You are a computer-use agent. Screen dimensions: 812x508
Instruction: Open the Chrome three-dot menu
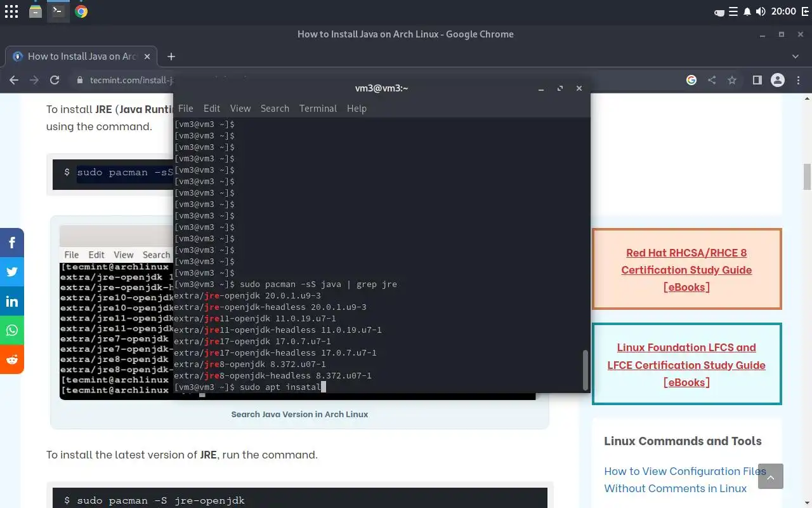click(x=798, y=80)
